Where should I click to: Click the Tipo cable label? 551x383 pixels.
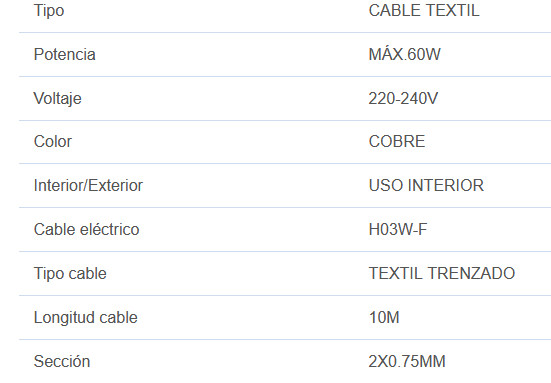[70, 273]
